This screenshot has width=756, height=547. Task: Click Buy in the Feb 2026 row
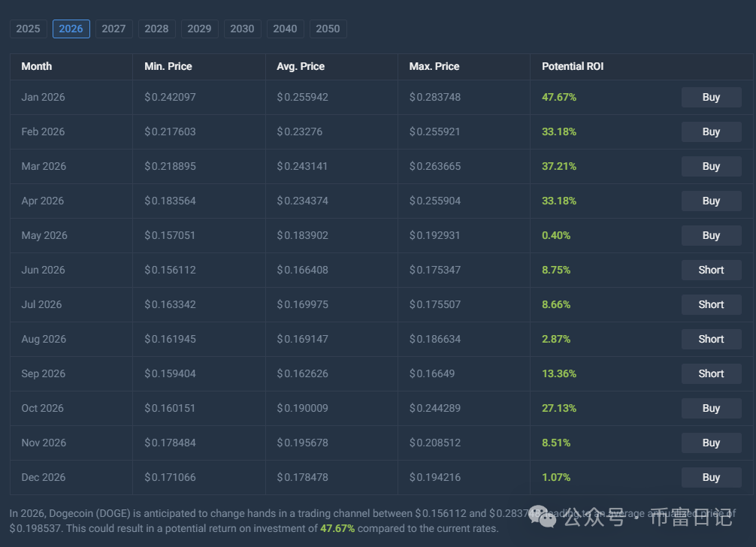pos(711,132)
